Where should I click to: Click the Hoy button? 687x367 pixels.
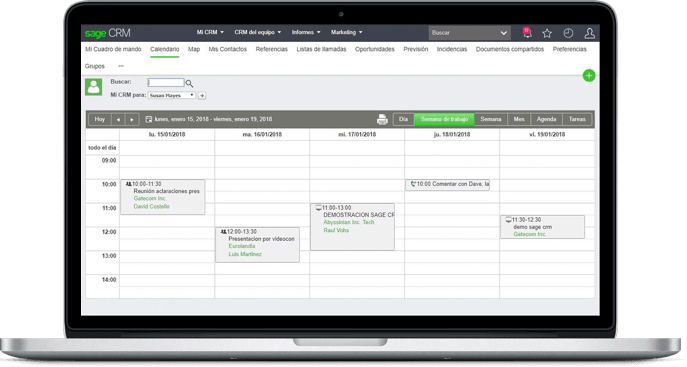point(100,119)
